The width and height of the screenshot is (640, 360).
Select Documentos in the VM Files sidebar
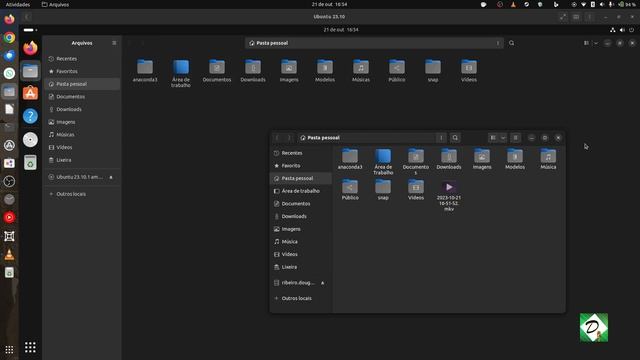click(x=82, y=97)
